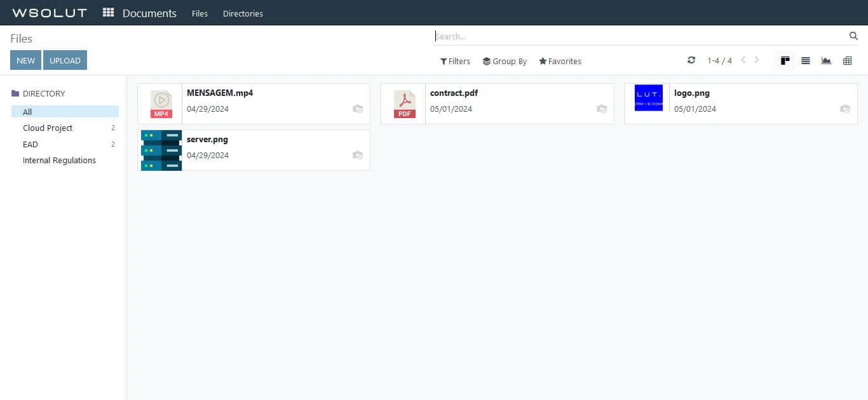
Task: Open the Files menu
Action: [200, 13]
